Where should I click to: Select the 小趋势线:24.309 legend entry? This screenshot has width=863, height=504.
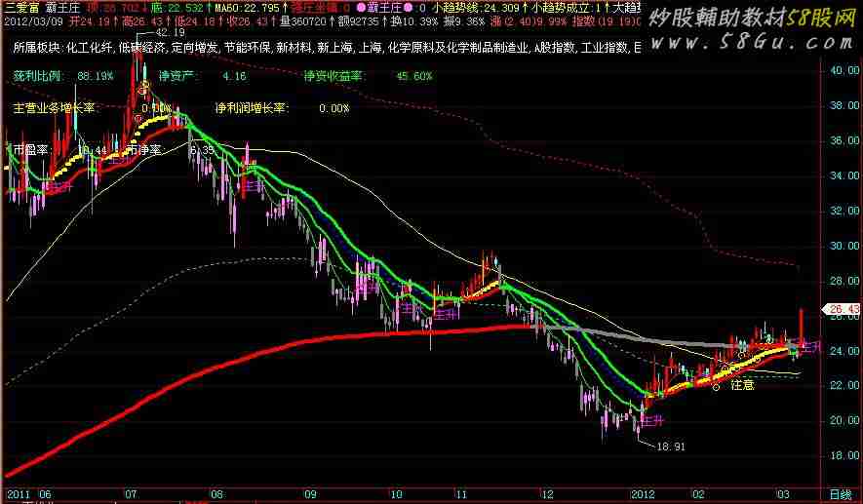coord(476,8)
